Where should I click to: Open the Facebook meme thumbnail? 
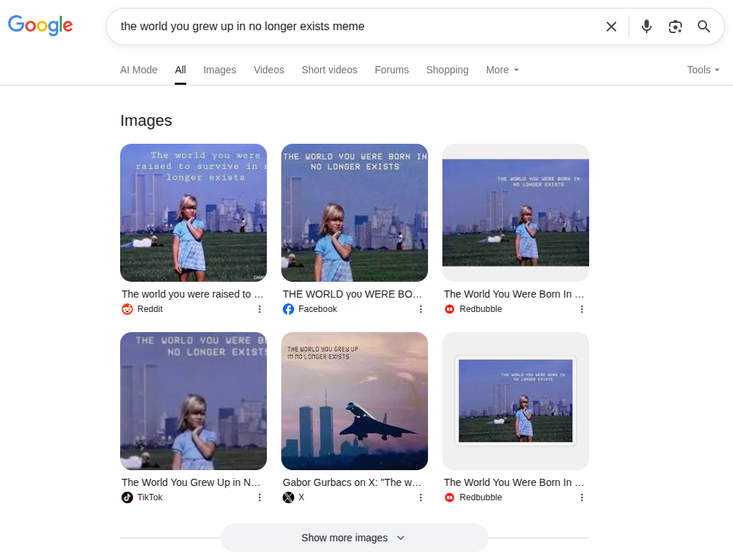(355, 213)
